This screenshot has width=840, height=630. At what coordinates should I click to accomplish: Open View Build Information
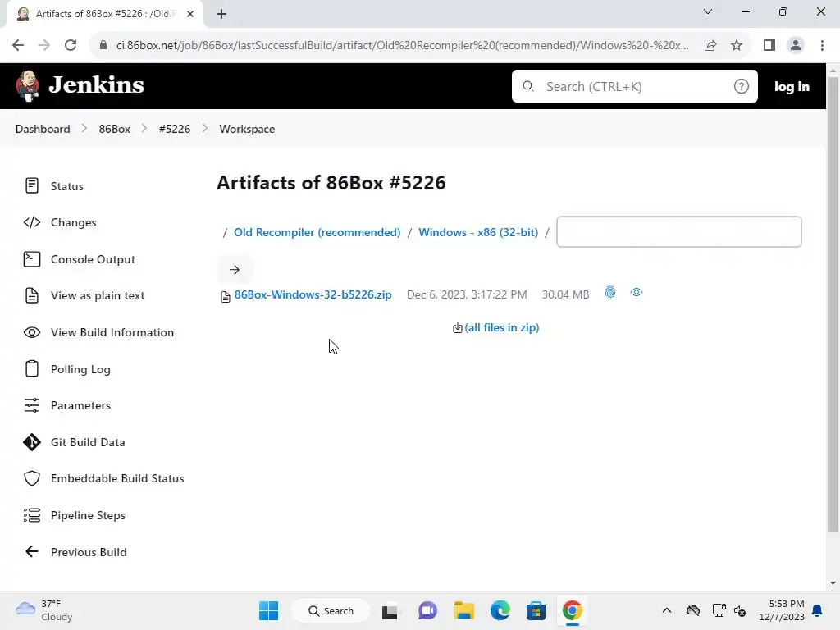click(112, 332)
